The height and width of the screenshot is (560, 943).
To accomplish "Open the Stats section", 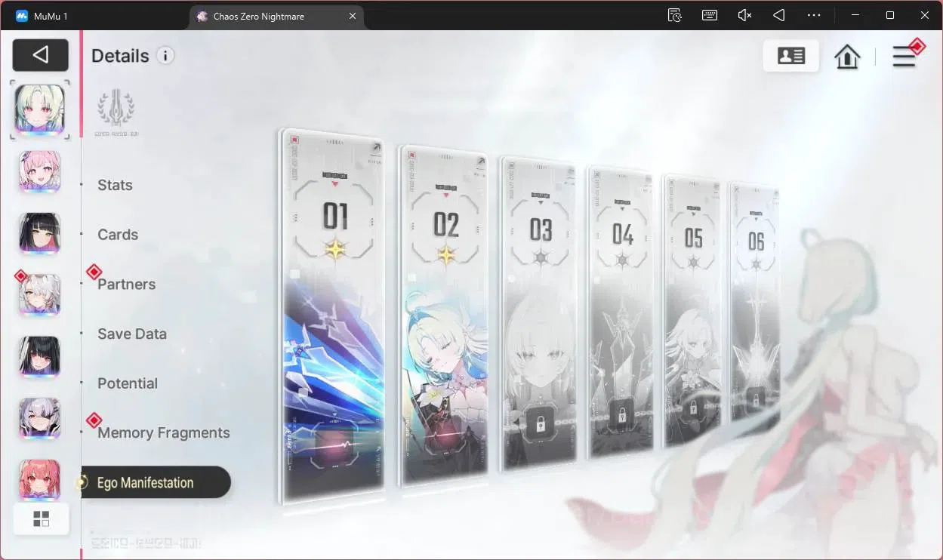I will click(115, 185).
